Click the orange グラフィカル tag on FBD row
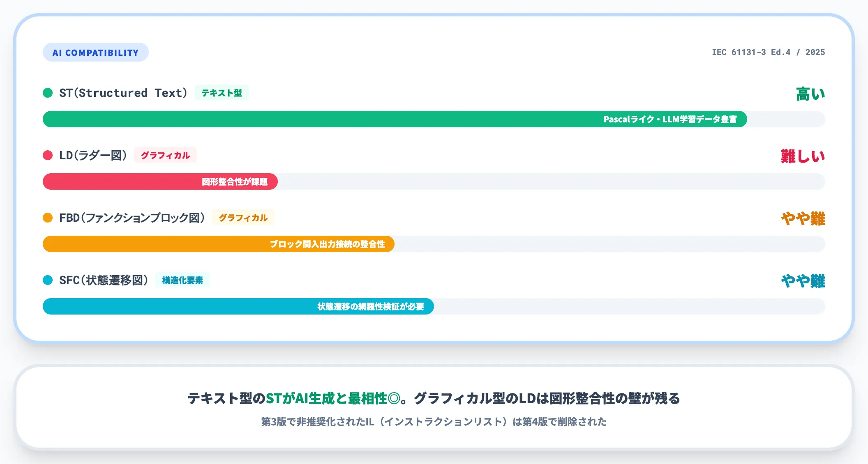This screenshot has height=464, width=868. coord(243,218)
